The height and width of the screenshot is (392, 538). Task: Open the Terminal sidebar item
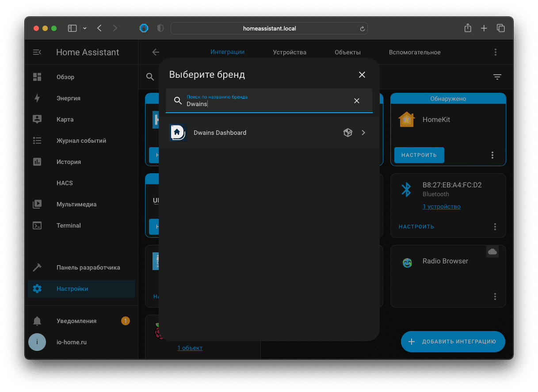69,225
